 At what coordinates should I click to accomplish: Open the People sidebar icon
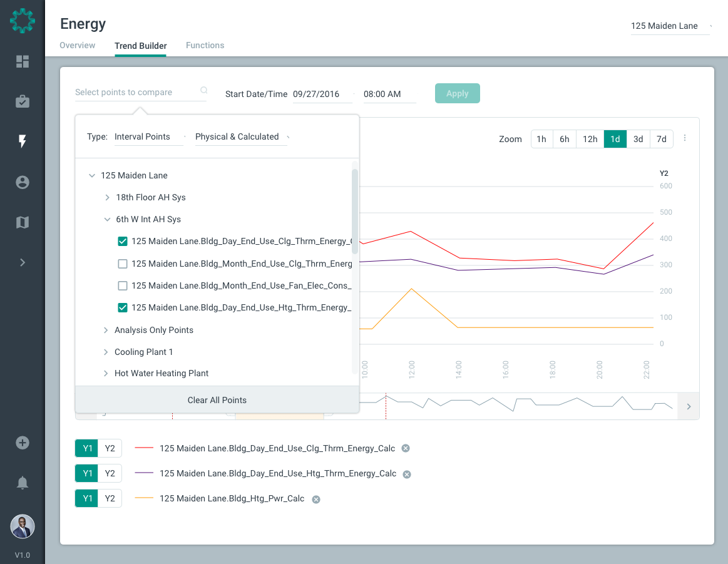tap(23, 182)
